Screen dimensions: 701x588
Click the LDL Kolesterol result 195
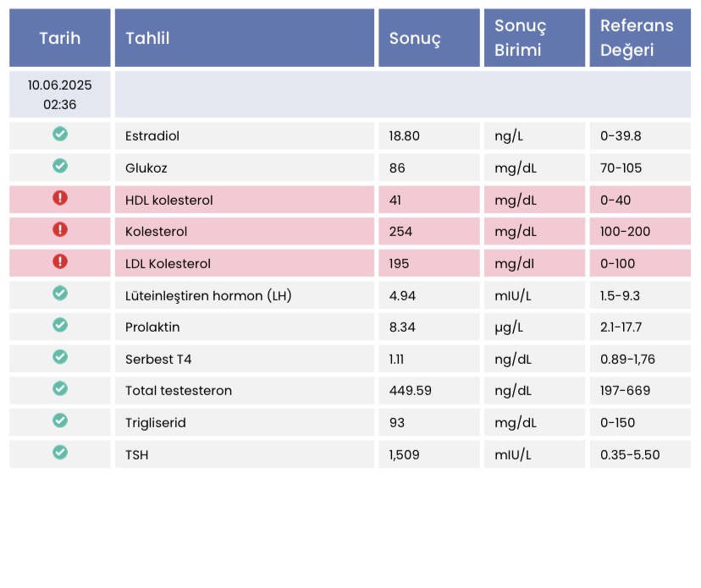(399, 264)
